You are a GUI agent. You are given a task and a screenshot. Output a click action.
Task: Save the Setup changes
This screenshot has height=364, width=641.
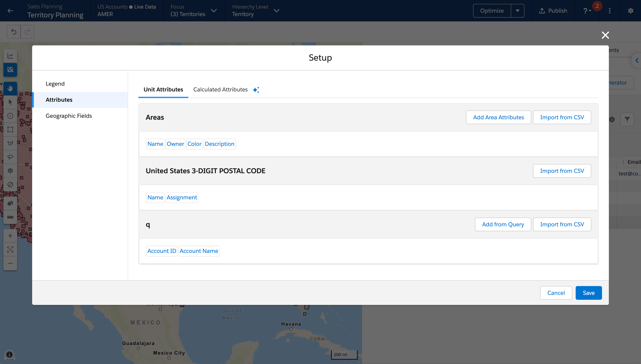(x=589, y=293)
